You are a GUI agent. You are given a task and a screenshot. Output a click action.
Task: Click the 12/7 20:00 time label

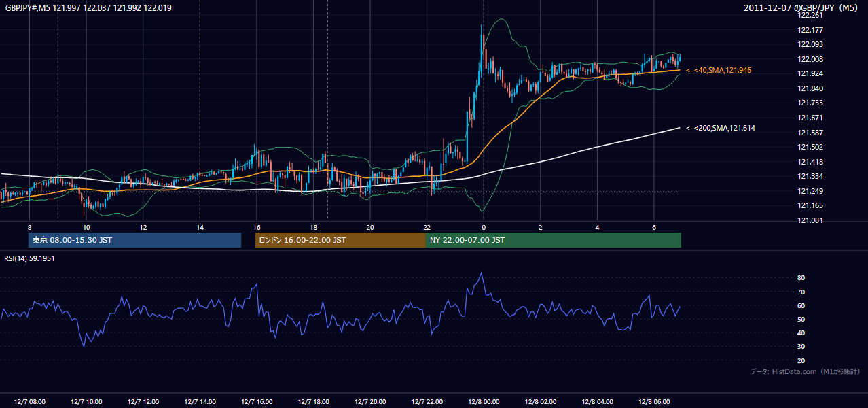369,402
